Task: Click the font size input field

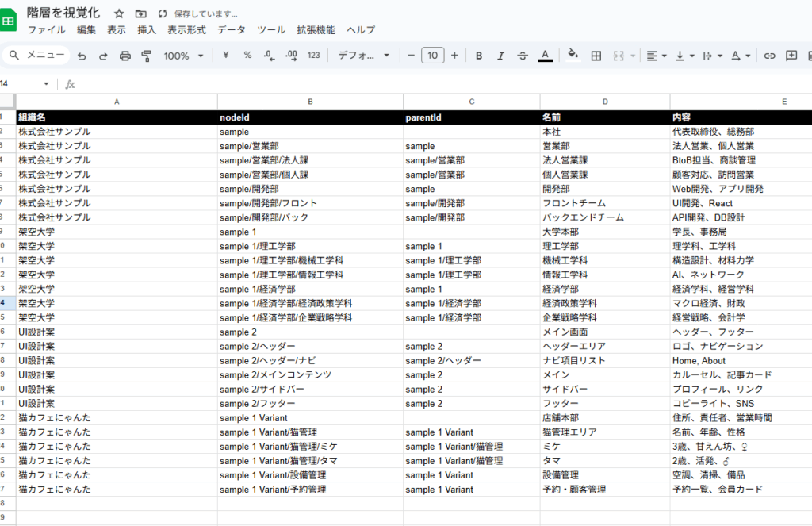Action: pyautogui.click(x=432, y=56)
